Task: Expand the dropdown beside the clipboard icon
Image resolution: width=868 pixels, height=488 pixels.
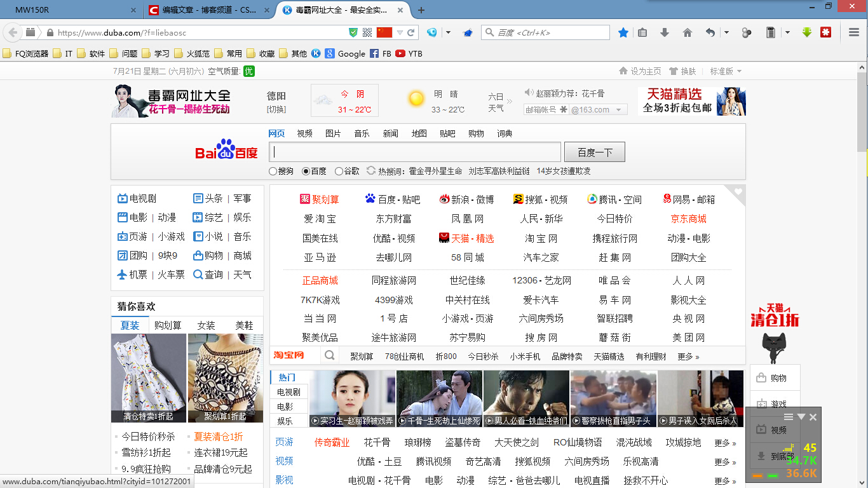Action: pyautogui.click(x=787, y=32)
